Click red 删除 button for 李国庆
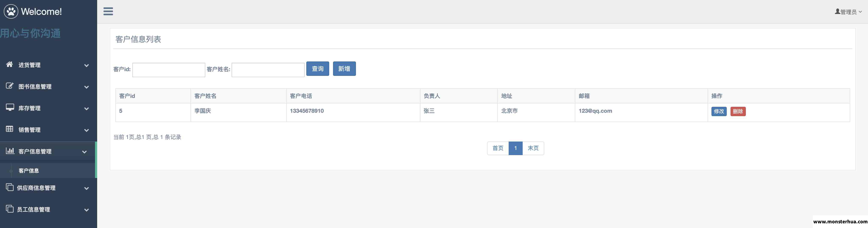868x228 pixels. (x=738, y=111)
